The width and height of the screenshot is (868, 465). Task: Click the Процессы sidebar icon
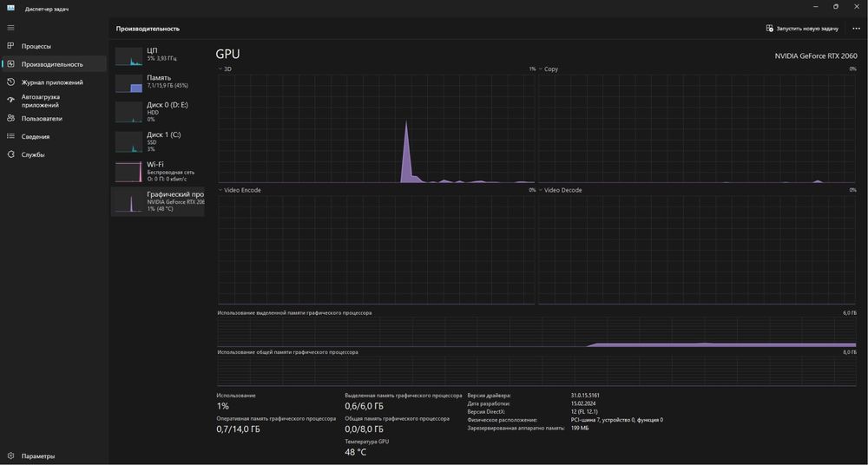point(10,46)
